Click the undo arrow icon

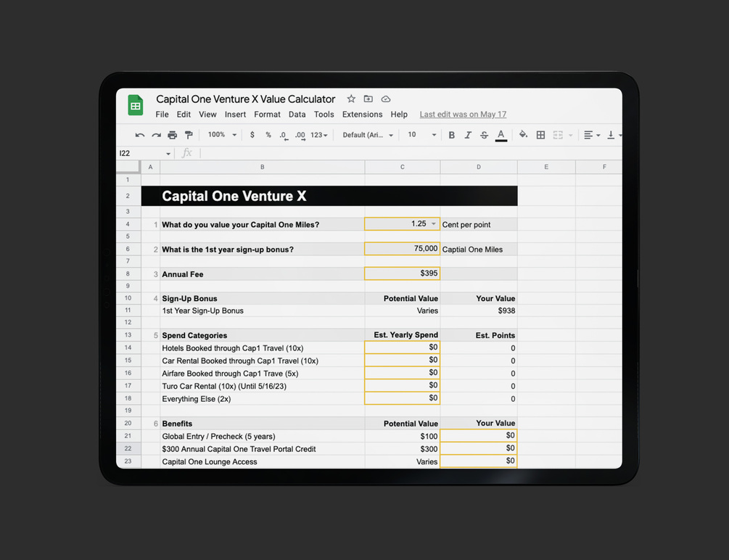click(x=139, y=136)
